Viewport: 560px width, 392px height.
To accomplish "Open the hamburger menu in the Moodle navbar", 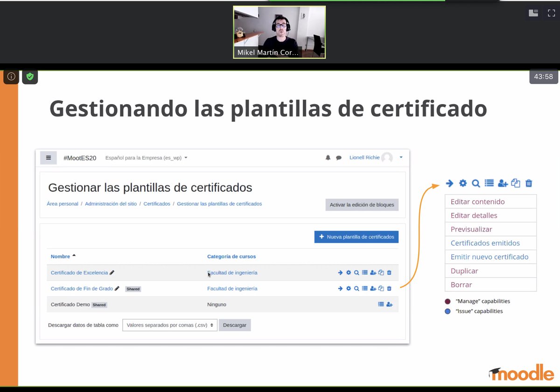I will [x=48, y=157].
